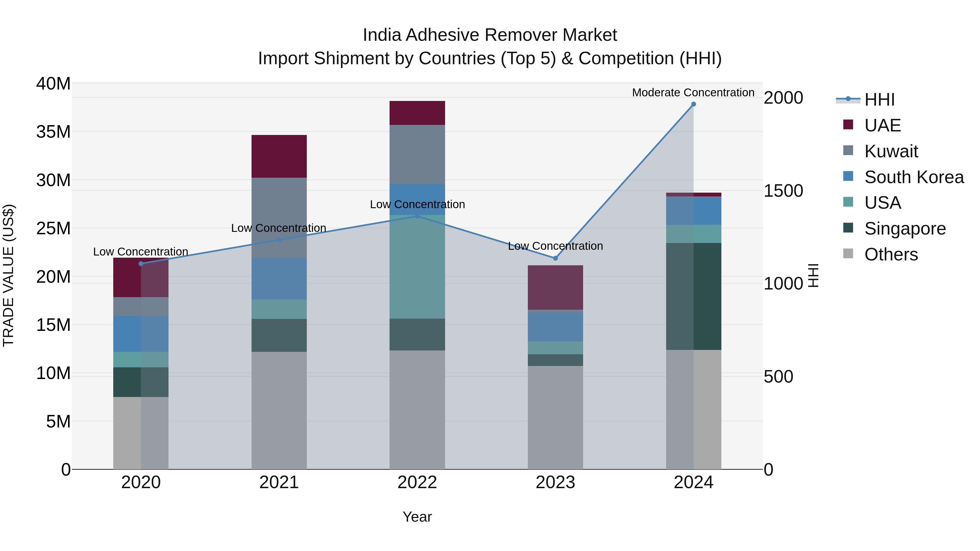980x551 pixels.
Task: Click the Low Concentration label above 2020
Action: click(x=141, y=252)
